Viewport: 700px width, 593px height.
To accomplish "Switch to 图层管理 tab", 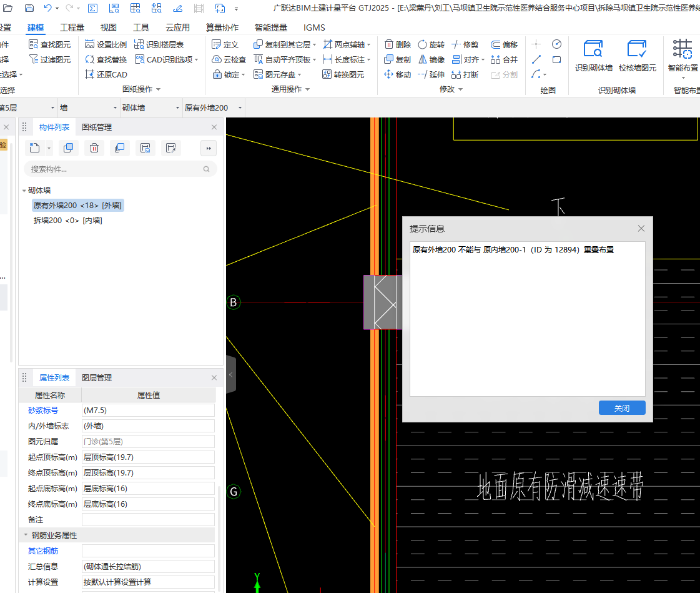I will 97,378.
